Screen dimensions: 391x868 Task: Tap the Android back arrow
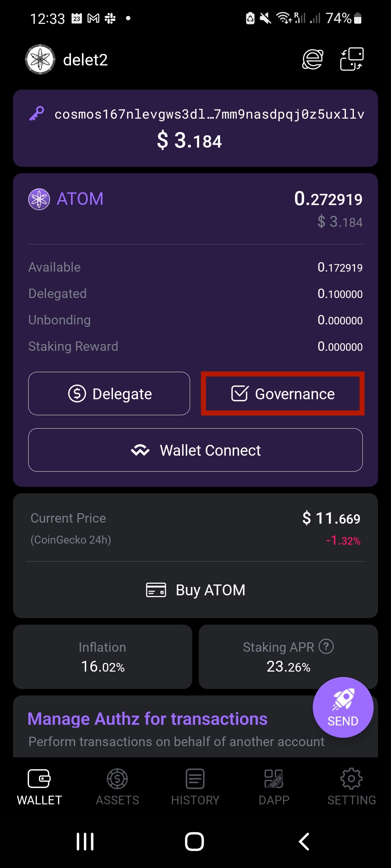pos(304,841)
